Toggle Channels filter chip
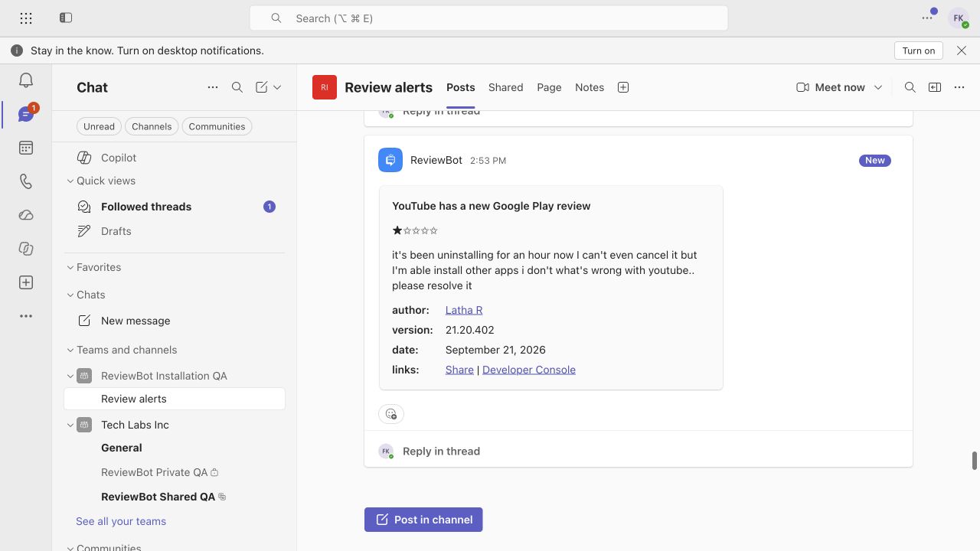The height and width of the screenshot is (551, 980). click(x=152, y=126)
